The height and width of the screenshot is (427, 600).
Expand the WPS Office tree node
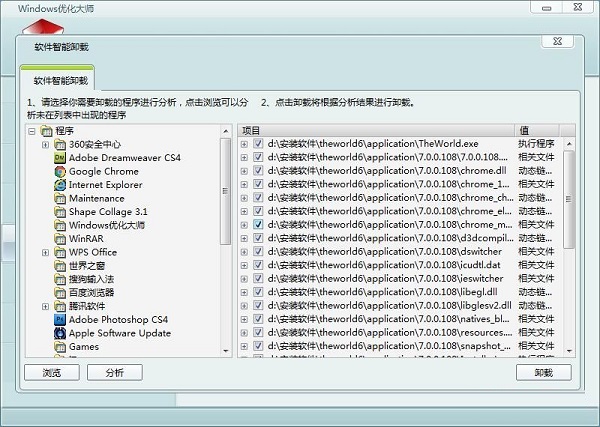click(46, 253)
